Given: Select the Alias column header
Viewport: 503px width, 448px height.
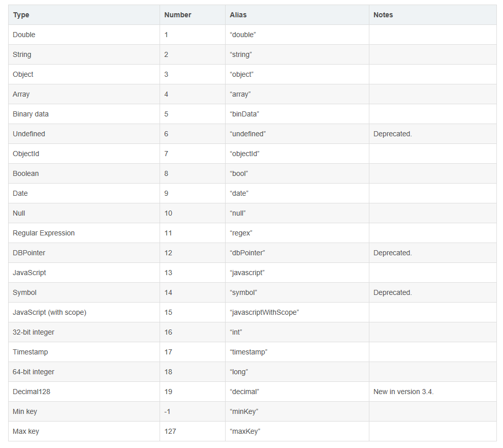Looking at the screenshot, I should tap(238, 15).
